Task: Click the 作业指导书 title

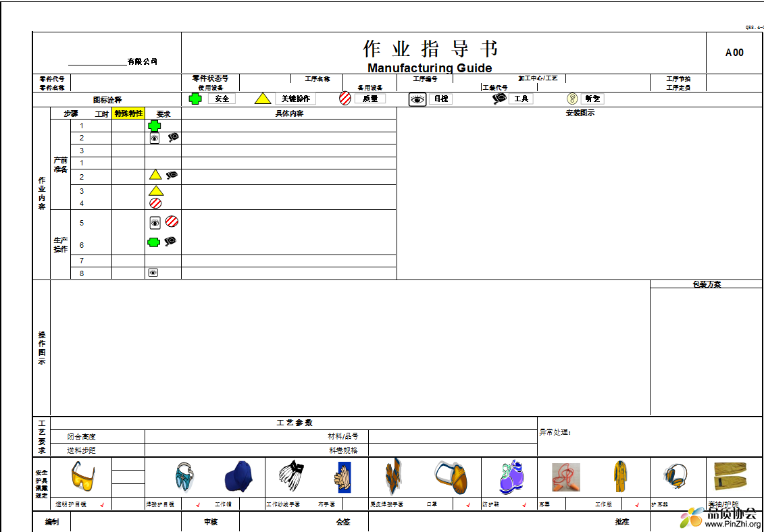Action: coord(430,49)
